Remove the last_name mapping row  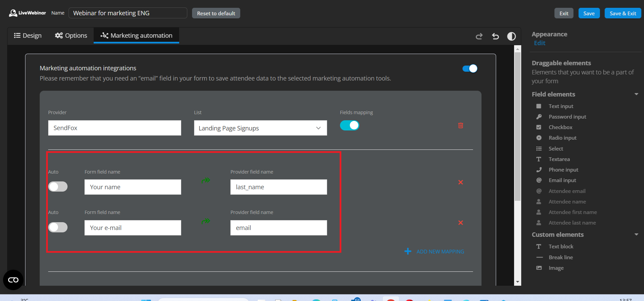point(460,182)
